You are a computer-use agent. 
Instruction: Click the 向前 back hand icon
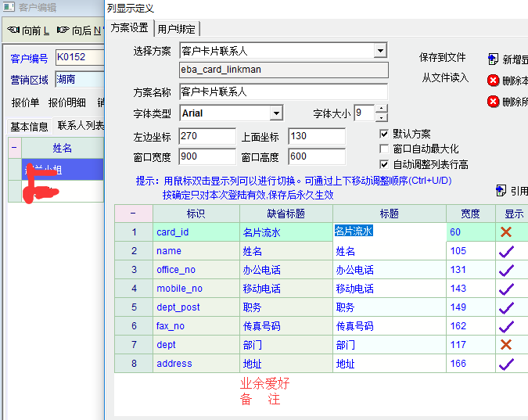(13, 31)
